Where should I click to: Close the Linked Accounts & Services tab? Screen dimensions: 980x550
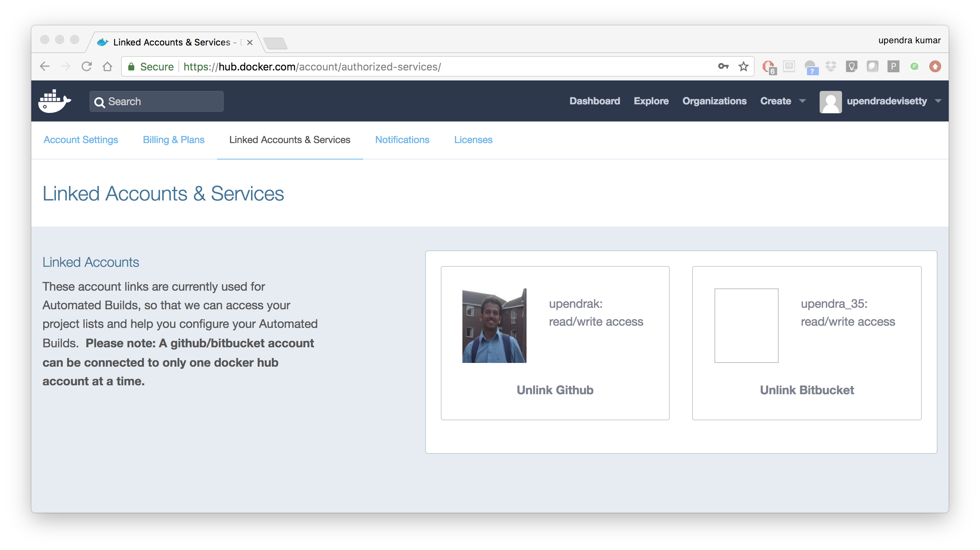coord(250,42)
